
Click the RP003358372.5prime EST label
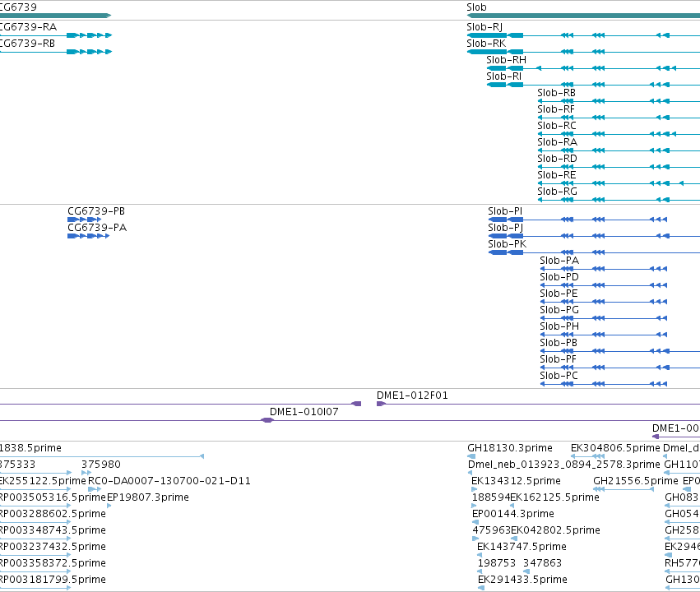pos(53,563)
